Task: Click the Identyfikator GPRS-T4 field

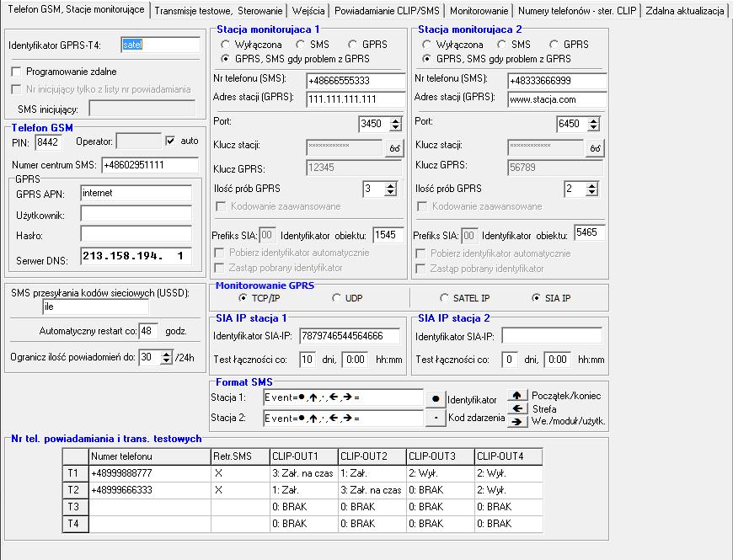Action: pos(160,45)
